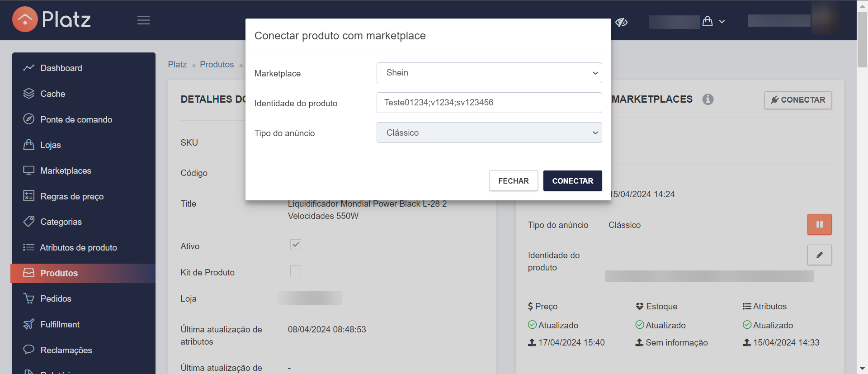The image size is (868, 374).
Task: Click the Regras de preço icon
Action: click(x=29, y=196)
